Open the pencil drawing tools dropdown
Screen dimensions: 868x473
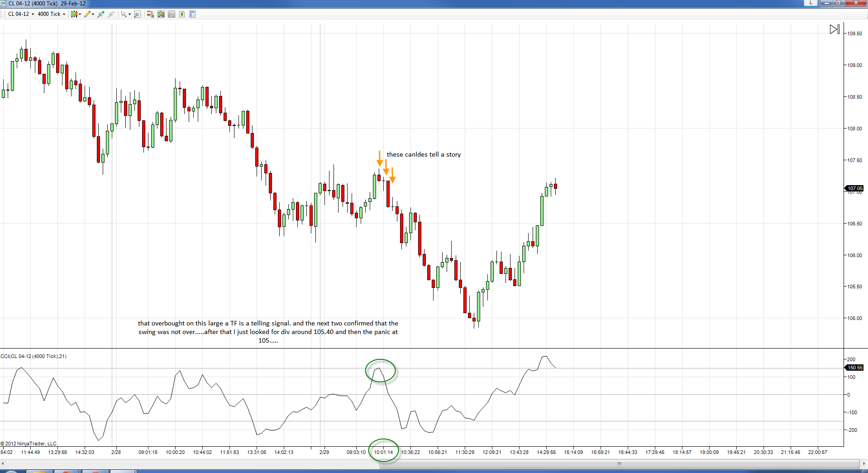pyautogui.click(x=89, y=14)
